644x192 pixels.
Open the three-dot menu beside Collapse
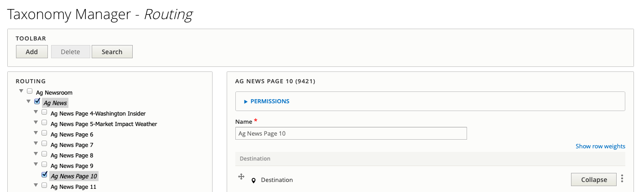tap(622, 179)
